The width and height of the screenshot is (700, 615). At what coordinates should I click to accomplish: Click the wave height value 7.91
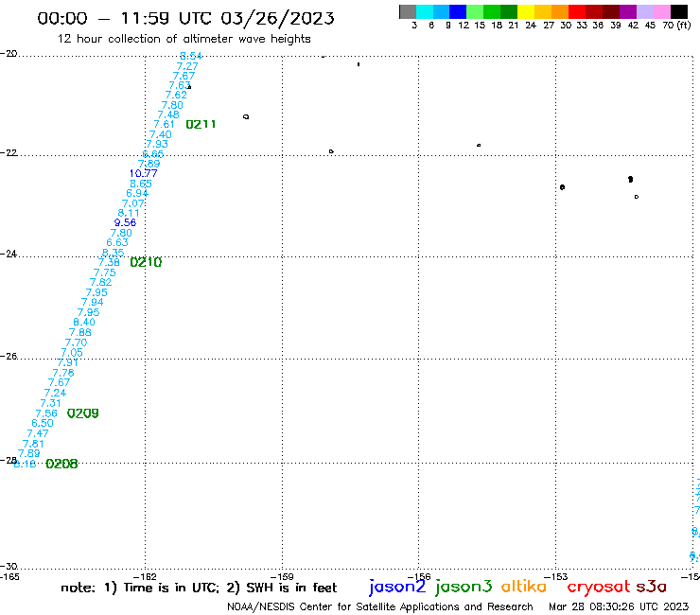click(x=67, y=362)
